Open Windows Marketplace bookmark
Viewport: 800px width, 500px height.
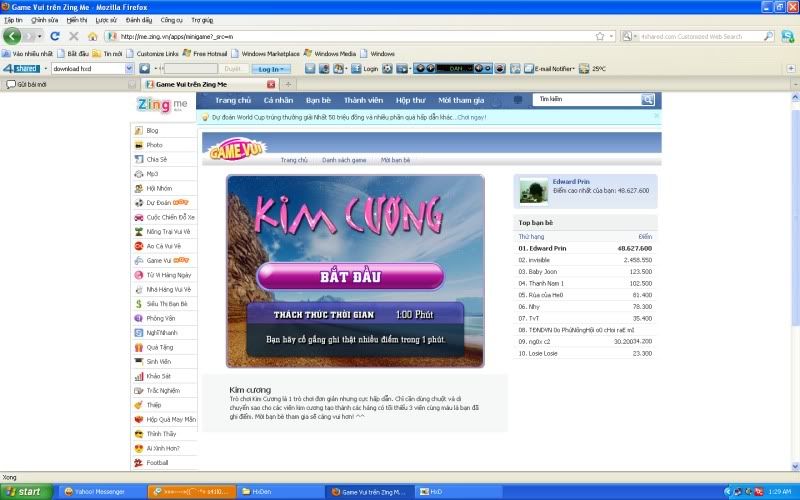pos(265,54)
